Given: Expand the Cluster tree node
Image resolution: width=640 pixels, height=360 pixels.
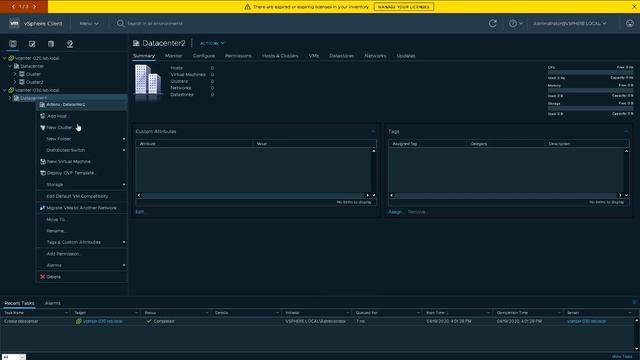Looking at the screenshot, I should tap(15, 74).
